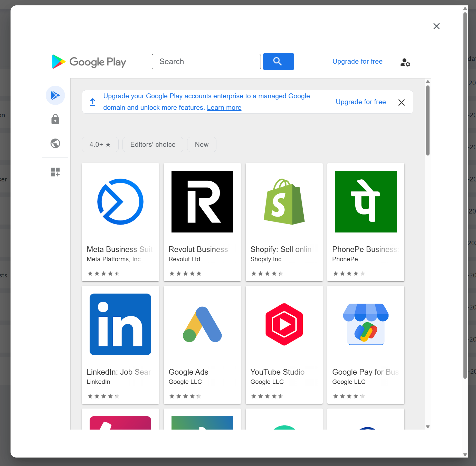476x466 pixels.
Task: Click the Revolut Business title
Action: [198, 249]
